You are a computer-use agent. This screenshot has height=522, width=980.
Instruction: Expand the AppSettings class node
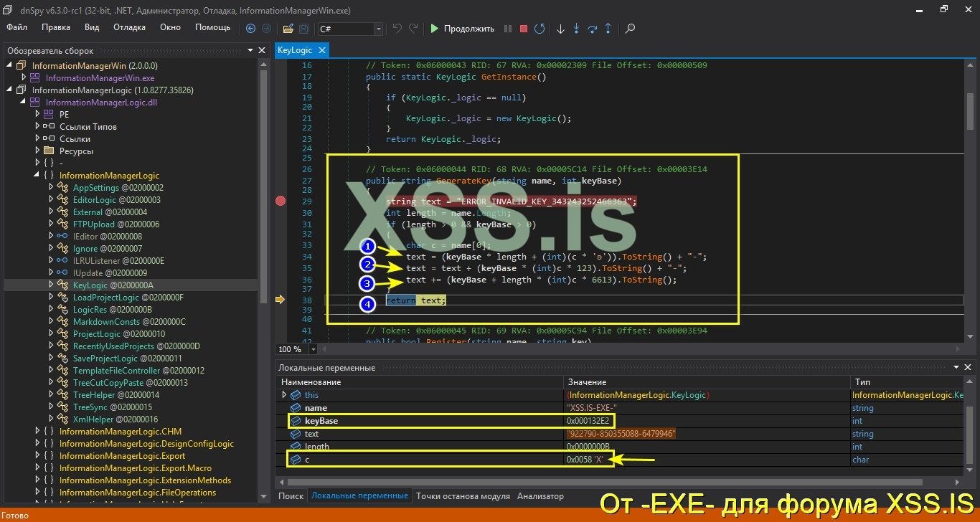(51, 187)
